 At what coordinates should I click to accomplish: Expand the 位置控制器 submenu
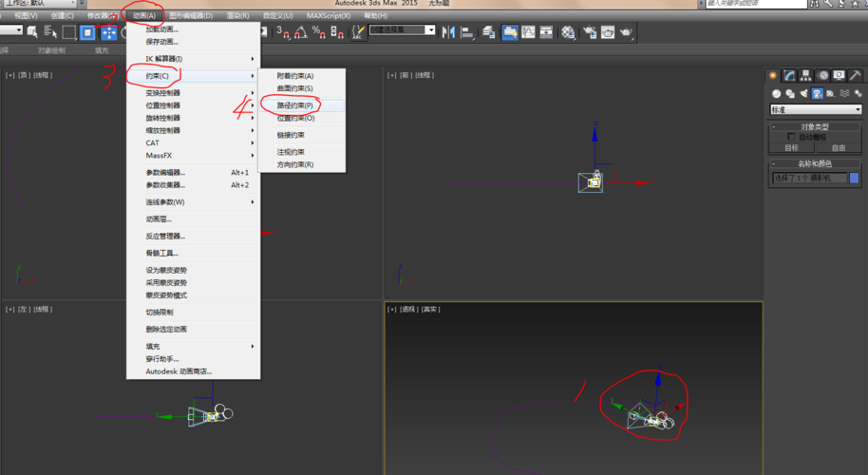193,105
